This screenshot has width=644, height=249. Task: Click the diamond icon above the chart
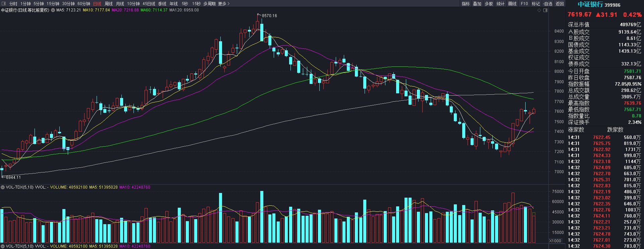tap(539, 10)
